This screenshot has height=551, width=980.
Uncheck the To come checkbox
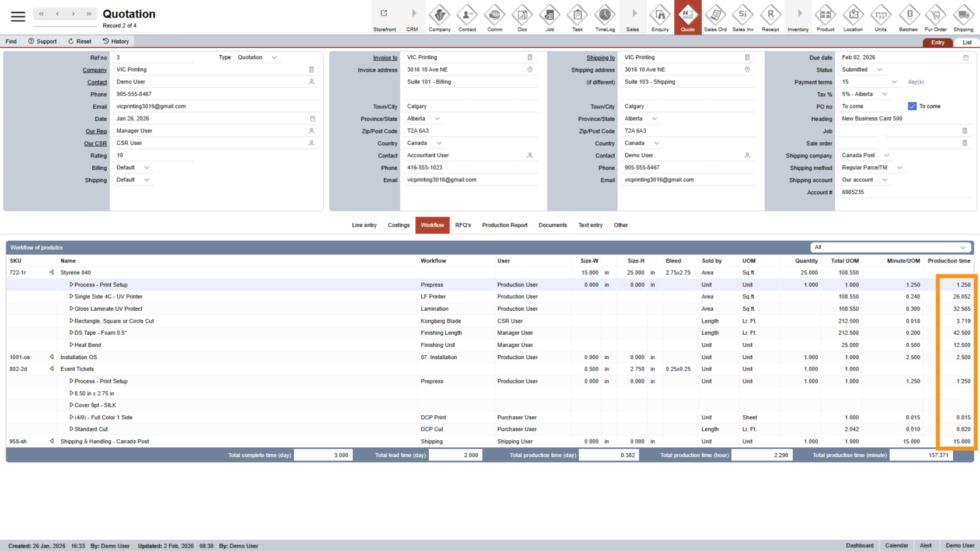tap(911, 106)
